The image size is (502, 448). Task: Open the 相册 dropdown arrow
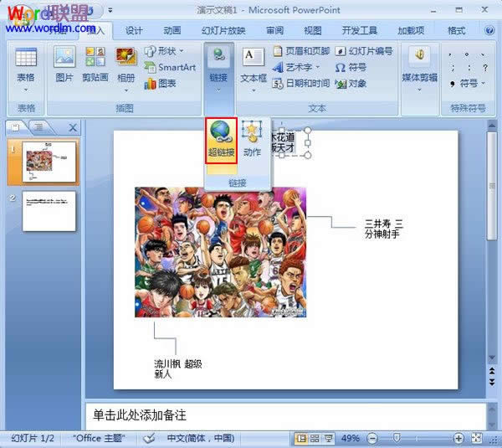[x=126, y=90]
